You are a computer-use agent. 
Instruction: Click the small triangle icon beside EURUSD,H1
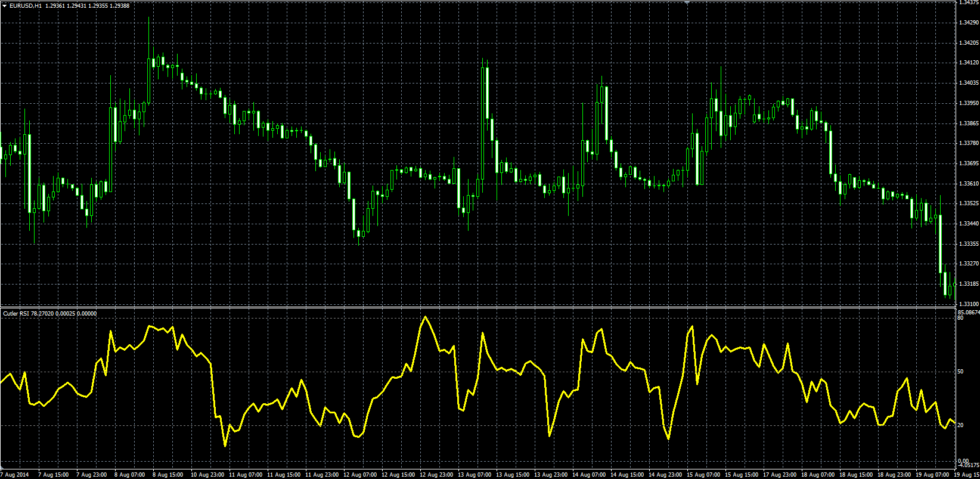pyautogui.click(x=5, y=5)
